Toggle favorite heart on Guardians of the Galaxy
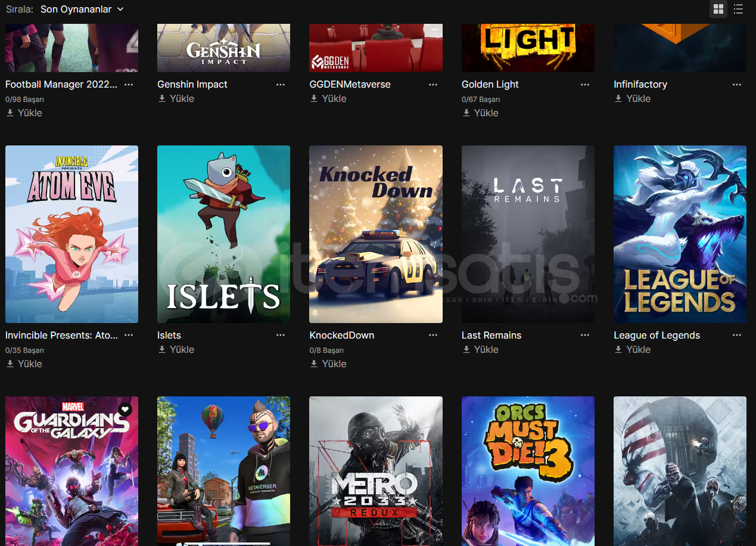The height and width of the screenshot is (546, 756). click(x=125, y=409)
